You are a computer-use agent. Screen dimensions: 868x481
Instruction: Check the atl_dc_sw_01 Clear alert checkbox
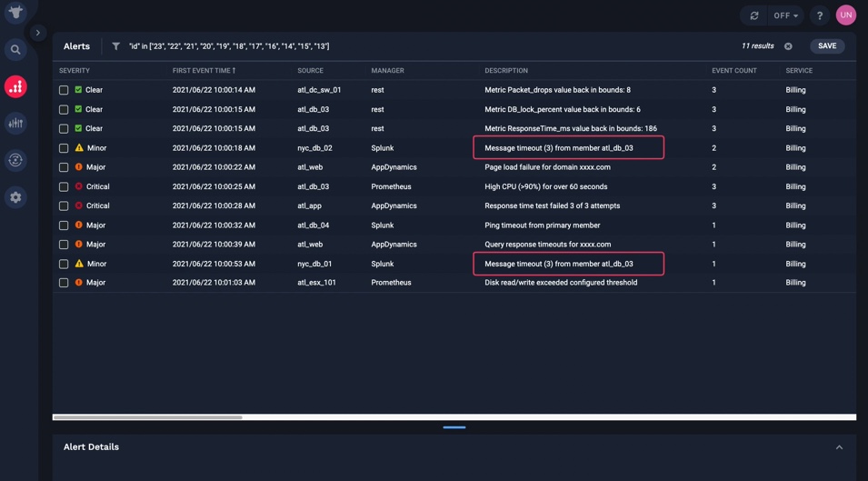(x=64, y=90)
